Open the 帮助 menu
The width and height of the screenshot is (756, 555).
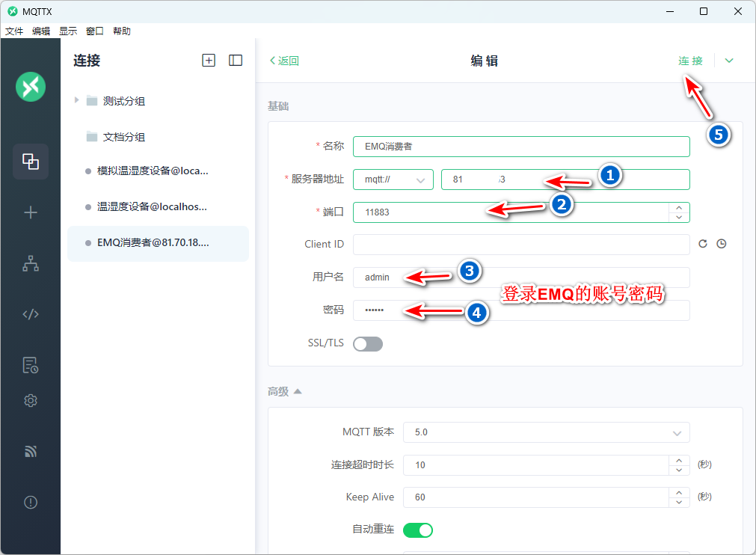(122, 31)
